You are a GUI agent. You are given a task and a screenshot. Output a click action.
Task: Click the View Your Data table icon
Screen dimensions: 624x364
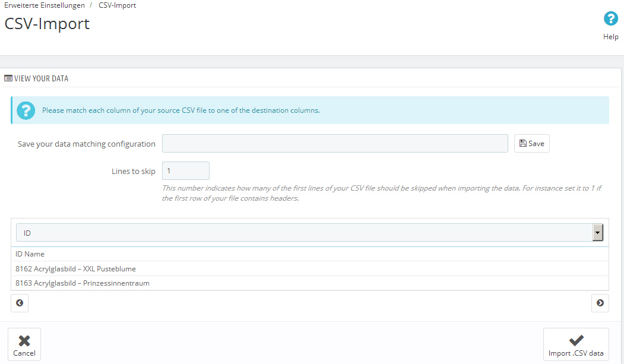tap(8, 78)
